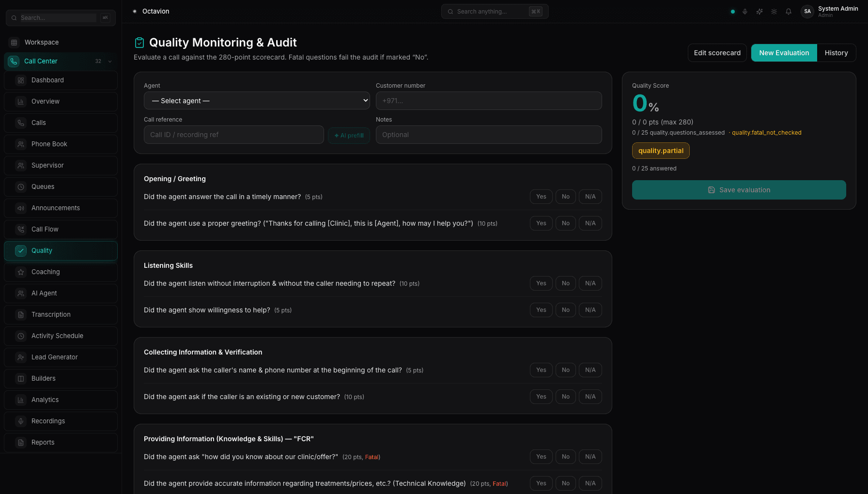The image size is (868, 494).
Task: Mark Yes for how did you know question
Action: click(x=541, y=457)
